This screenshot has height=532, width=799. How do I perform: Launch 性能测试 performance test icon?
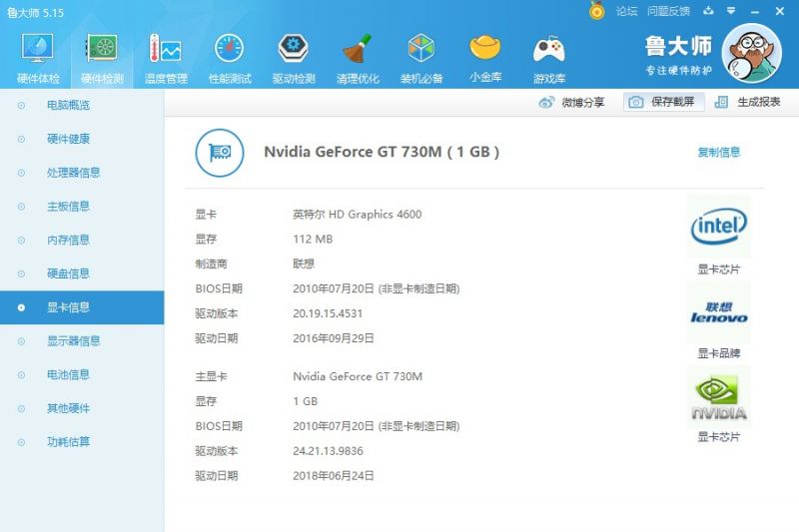(x=230, y=48)
